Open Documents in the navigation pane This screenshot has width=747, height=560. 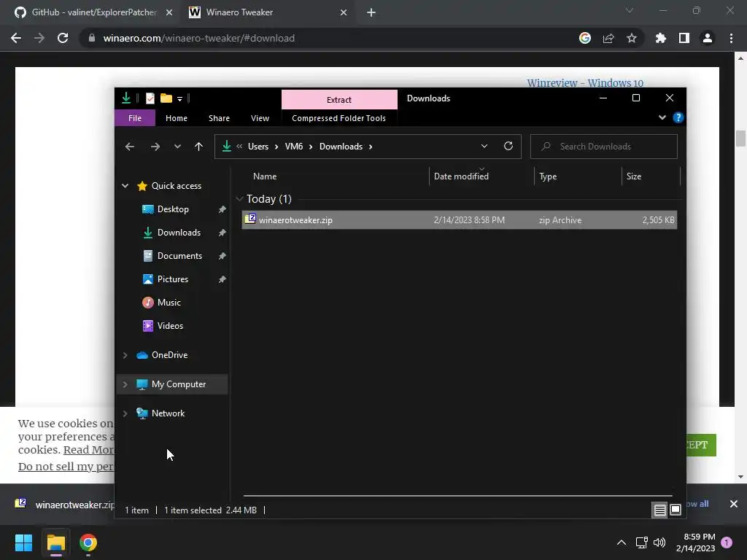(179, 256)
